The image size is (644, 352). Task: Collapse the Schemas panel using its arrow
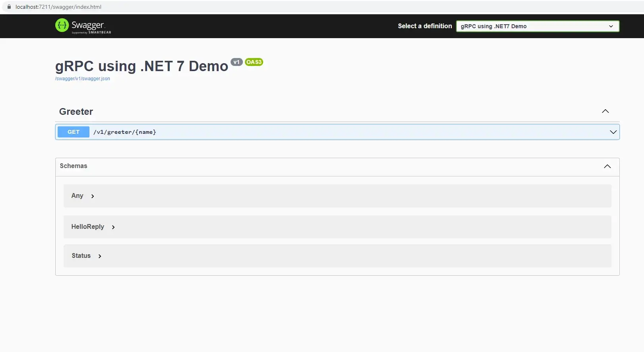[x=607, y=166]
